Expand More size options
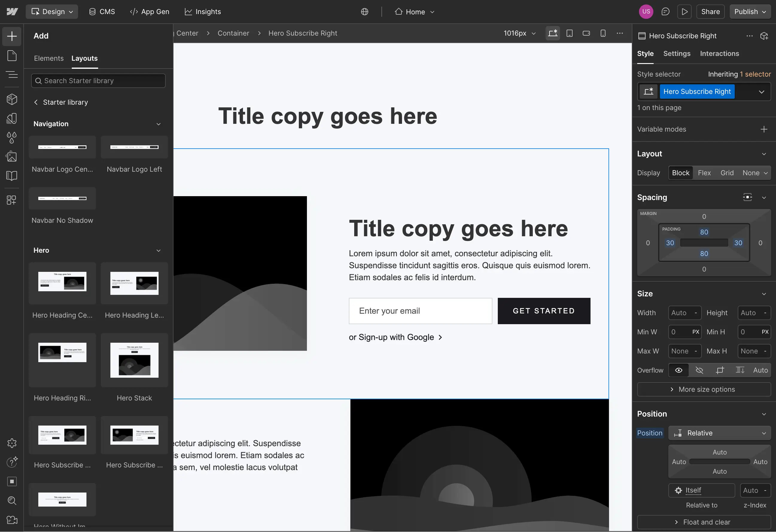The width and height of the screenshot is (776, 532). pos(704,389)
